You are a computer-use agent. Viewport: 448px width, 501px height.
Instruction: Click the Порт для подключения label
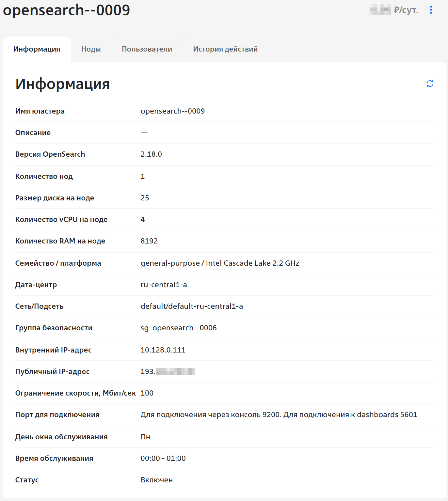tap(57, 415)
